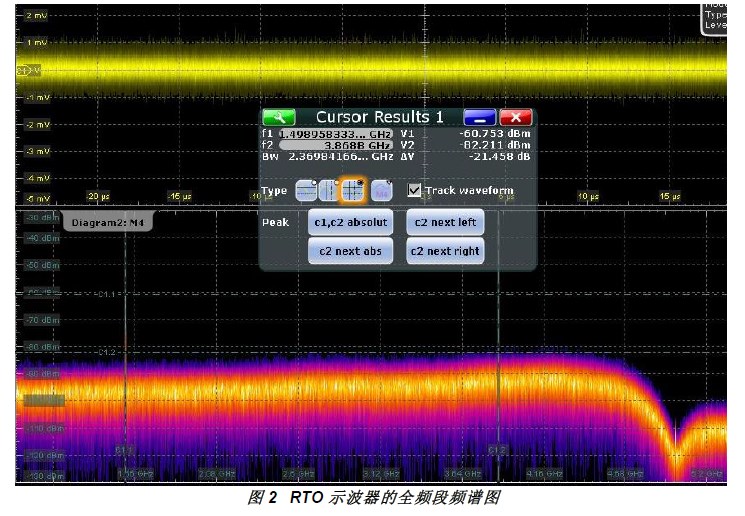
Task: Close the Cursor Results 1 dialog
Action: point(516,117)
